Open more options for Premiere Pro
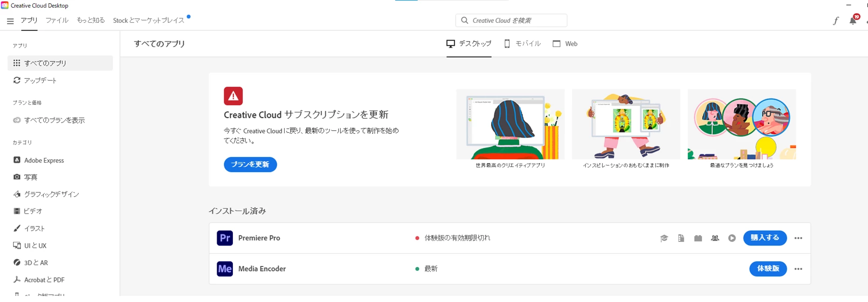 click(799, 238)
